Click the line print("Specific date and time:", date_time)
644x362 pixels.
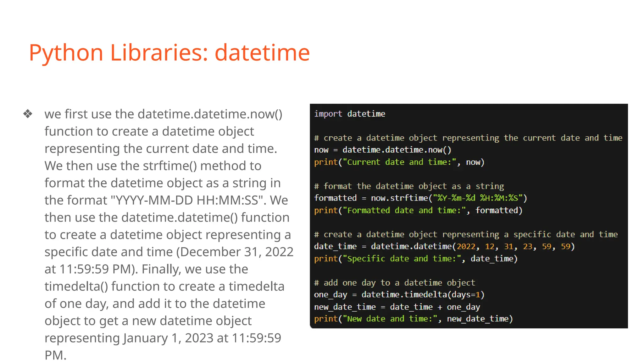coord(416,259)
